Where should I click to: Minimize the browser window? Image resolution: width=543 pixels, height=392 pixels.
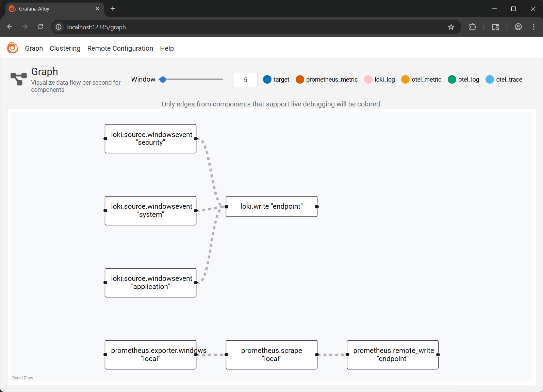coord(495,9)
